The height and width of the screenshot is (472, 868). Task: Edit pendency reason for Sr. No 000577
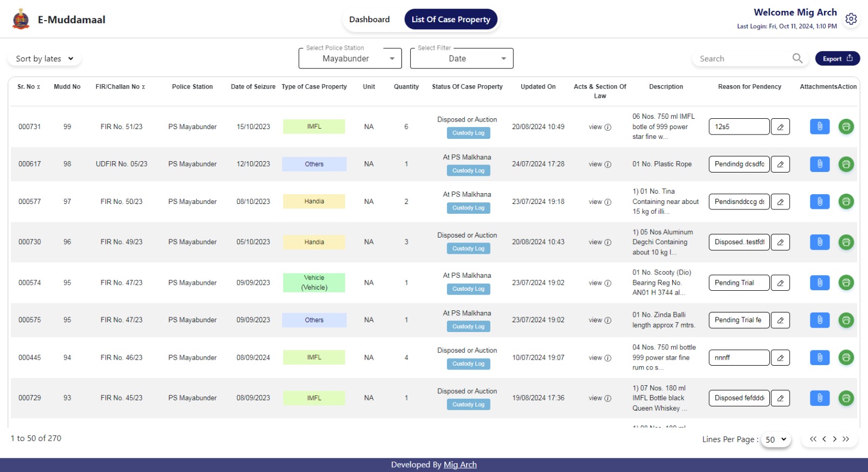pos(780,201)
